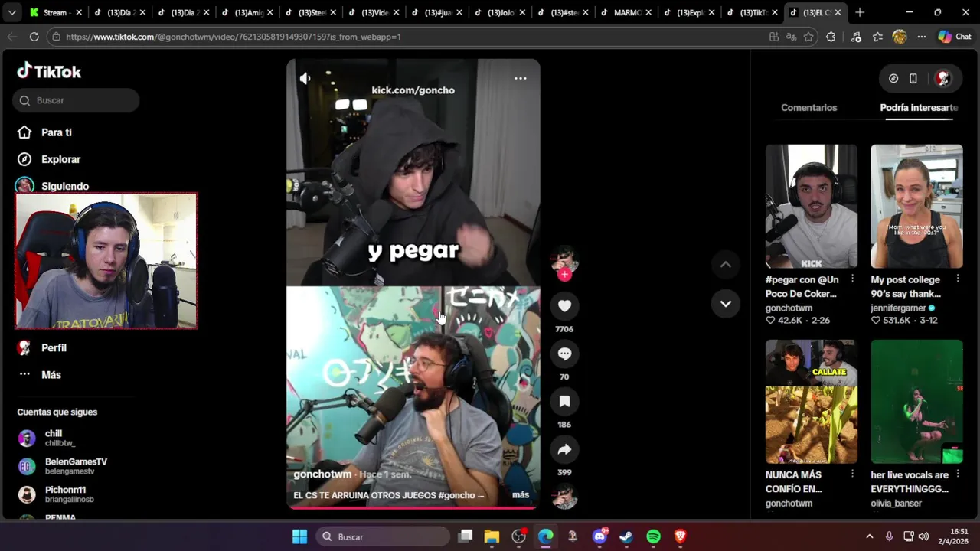Share the video with arrow icon

pos(564,449)
